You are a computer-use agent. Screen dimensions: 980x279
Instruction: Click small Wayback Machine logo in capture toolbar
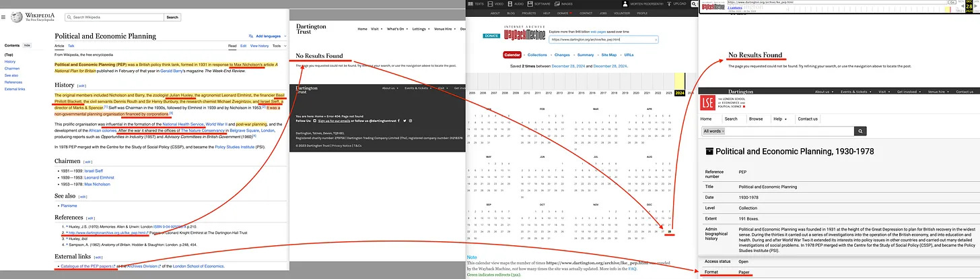713,7
